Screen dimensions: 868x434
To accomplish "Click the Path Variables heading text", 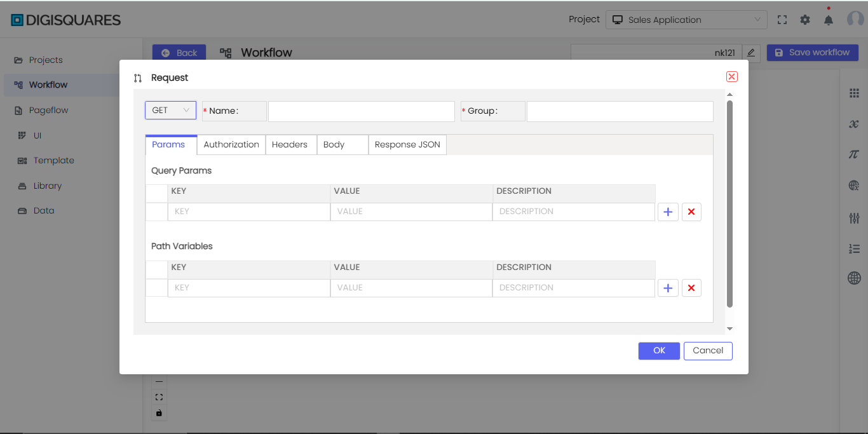I will coord(182,246).
